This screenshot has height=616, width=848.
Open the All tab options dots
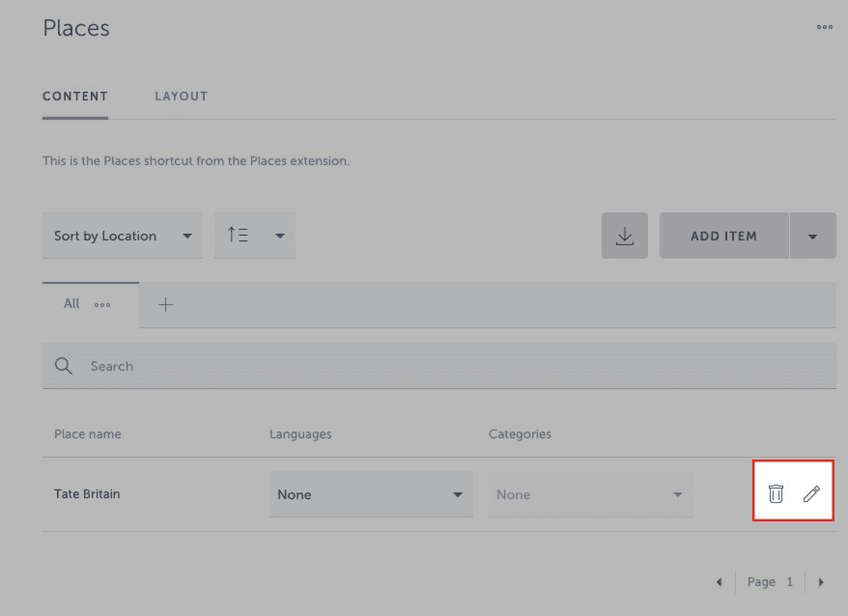(102, 304)
